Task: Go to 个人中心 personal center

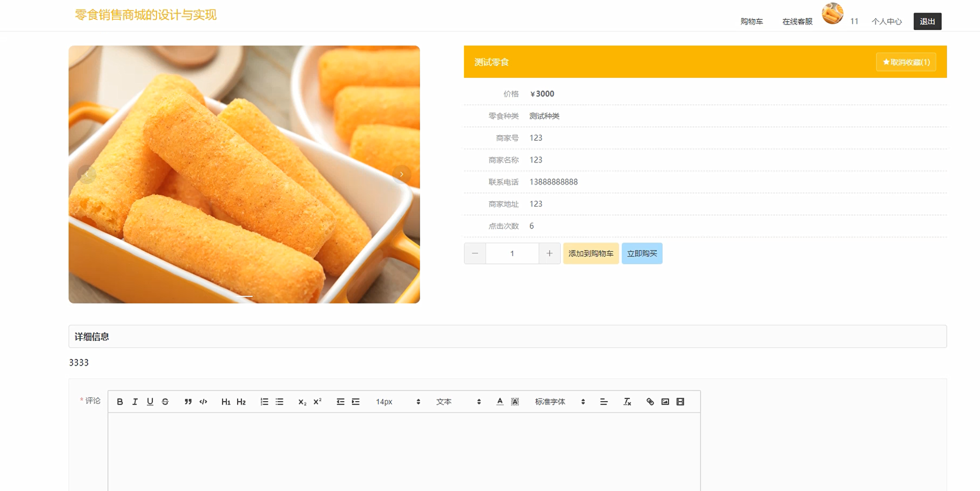Action: coord(886,22)
